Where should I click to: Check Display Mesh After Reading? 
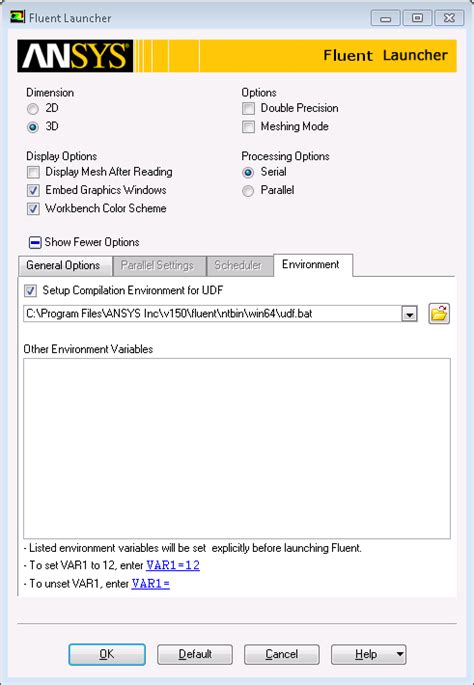(x=33, y=172)
